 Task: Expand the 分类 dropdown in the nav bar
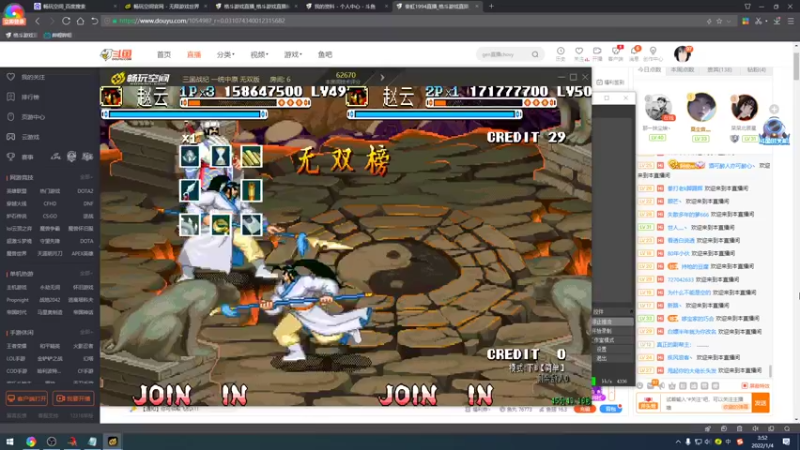click(x=226, y=55)
